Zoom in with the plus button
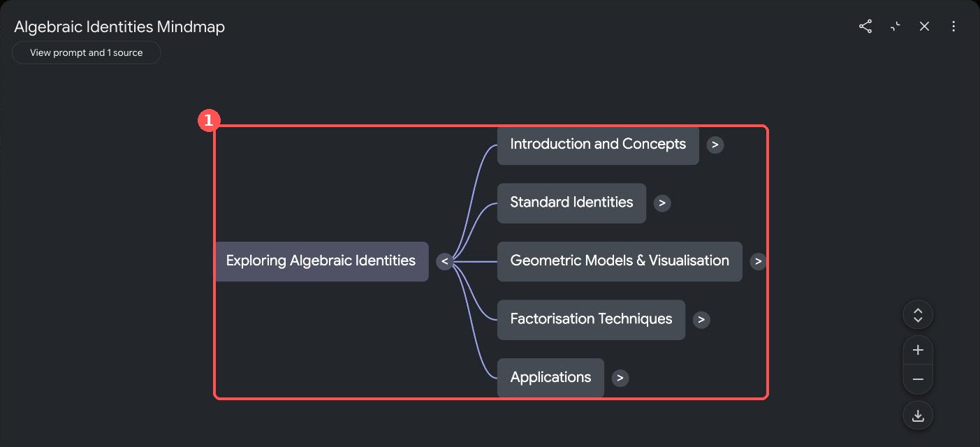This screenshot has height=447, width=980. pyautogui.click(x=918, y=350)
